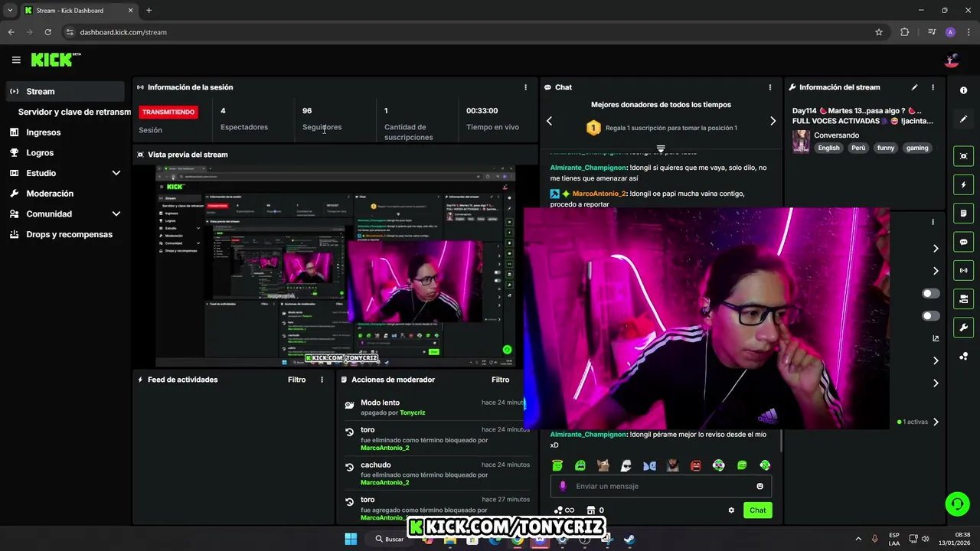Image resolution: width=980 pixels, height=551 pixels.
Task: Toggle the stream preview panel icon in toolbar
Action: (x=963, y=156)
